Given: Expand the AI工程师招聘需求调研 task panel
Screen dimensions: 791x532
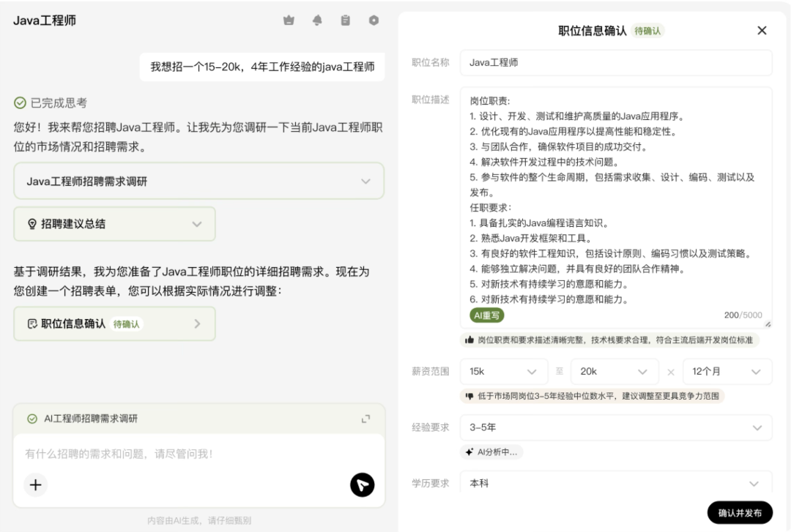Looking at the screenshot, I should click(365, 419).
